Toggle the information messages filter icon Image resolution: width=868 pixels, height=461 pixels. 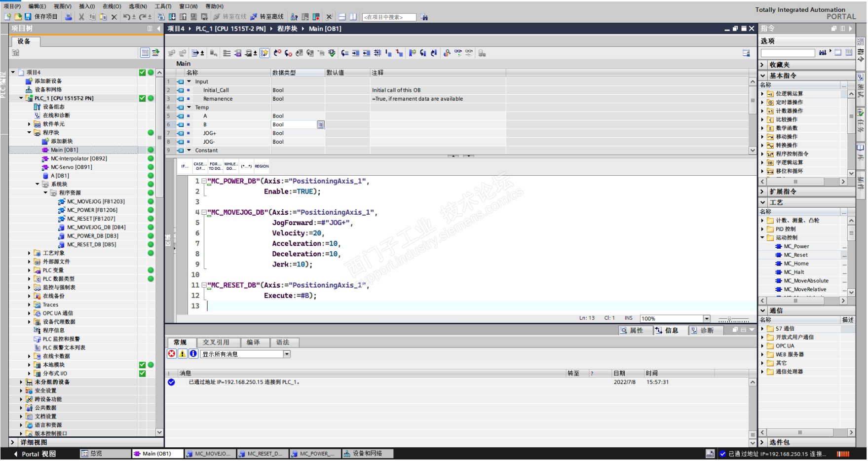coord(193,354)
